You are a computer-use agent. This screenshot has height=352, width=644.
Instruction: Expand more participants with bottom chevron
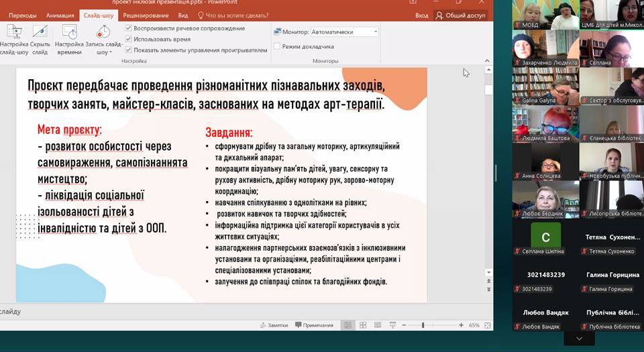pyautogui.click(x=578, y=339)
